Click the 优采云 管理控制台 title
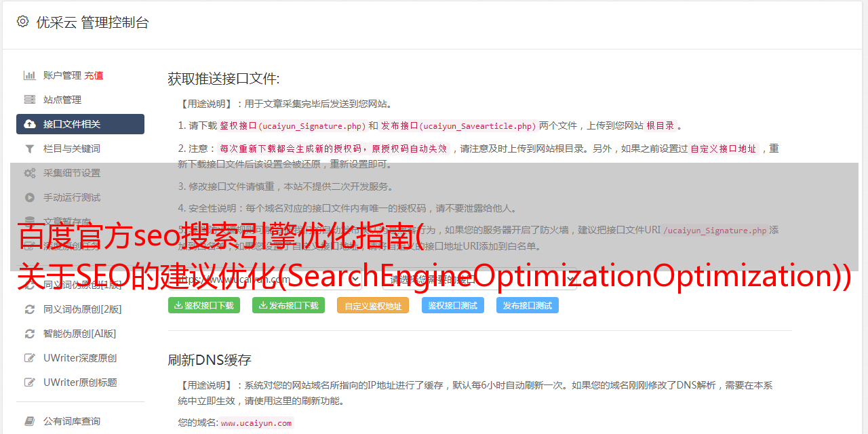The width and height of the screenshot is (868, 434). pyautogui.click(x=92, y=22)
